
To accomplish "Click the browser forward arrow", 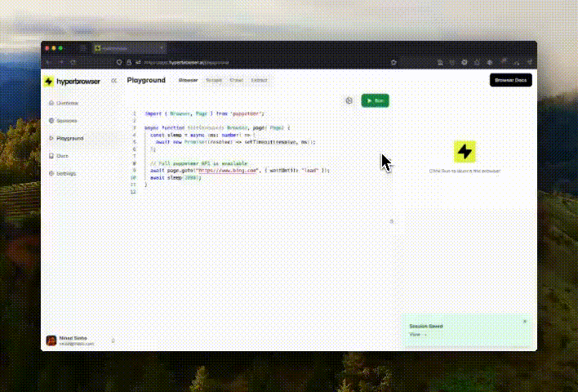I will (61, 63).
